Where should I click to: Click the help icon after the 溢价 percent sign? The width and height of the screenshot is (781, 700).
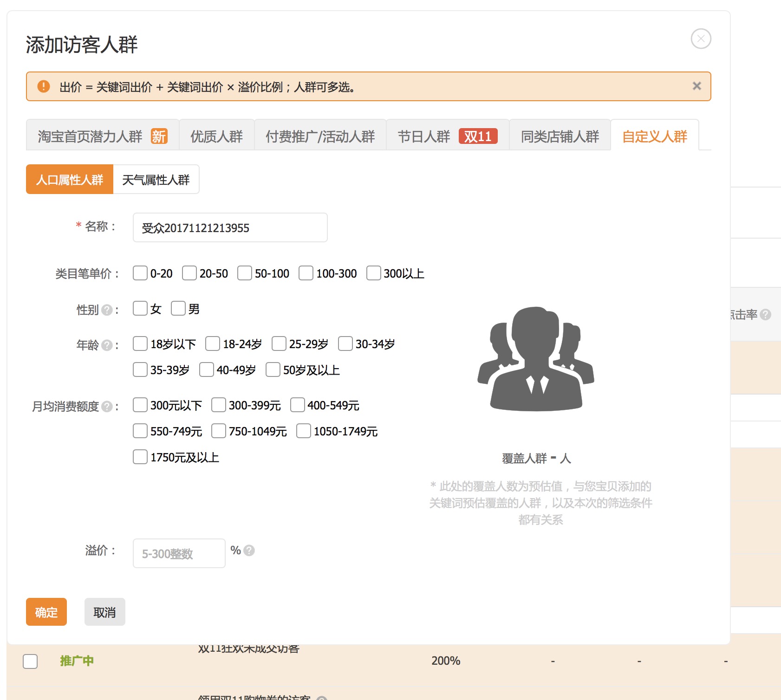pyautogui.click(x=249, y=551)
